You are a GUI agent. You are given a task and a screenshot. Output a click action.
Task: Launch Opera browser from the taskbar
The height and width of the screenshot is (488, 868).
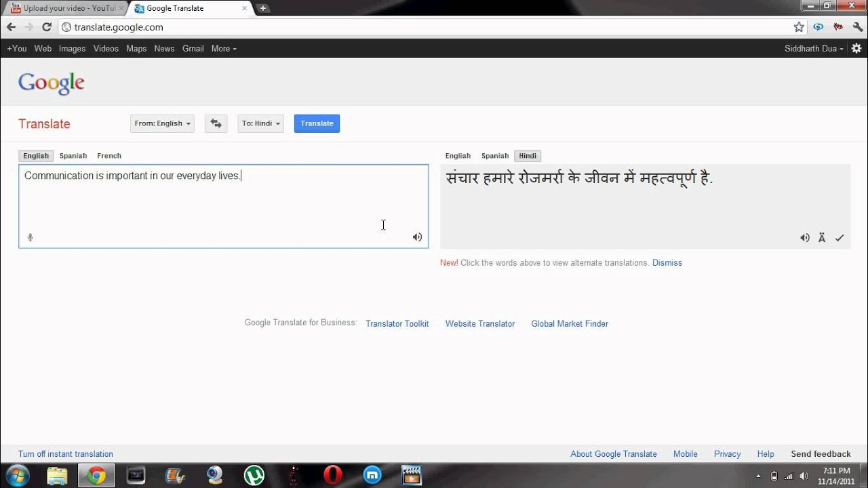333,475
